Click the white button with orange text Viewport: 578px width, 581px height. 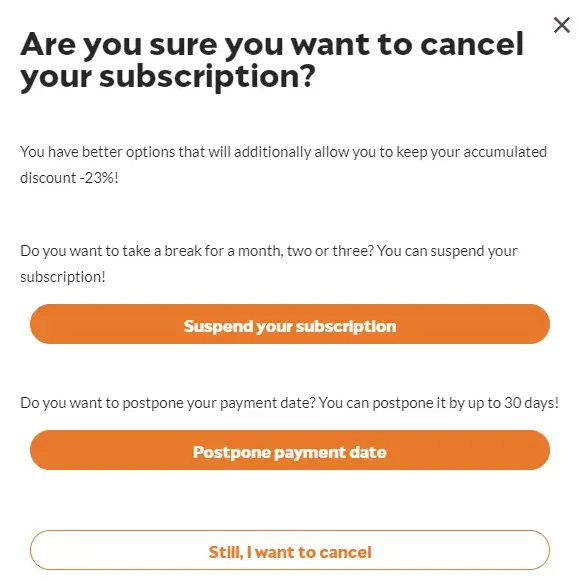(290, 550)
